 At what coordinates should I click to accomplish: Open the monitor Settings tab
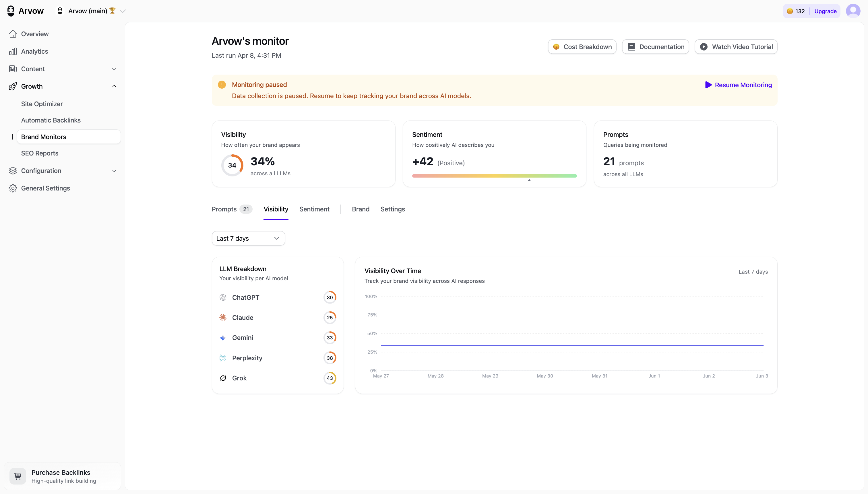392,209
